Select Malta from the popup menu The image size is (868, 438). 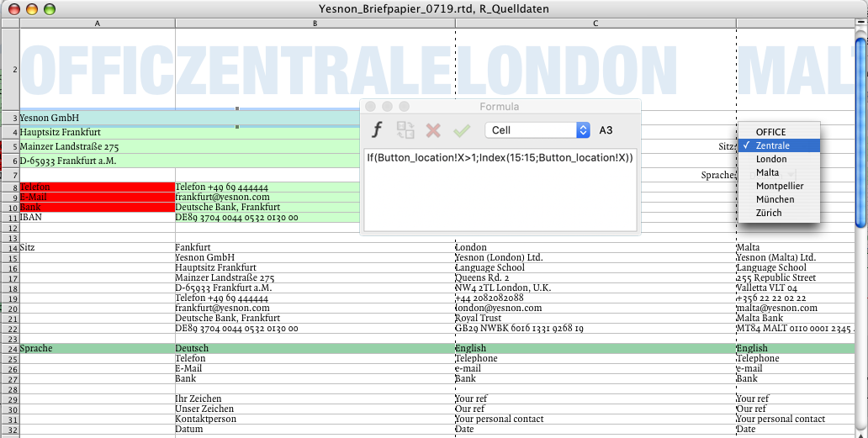(767, 172)
